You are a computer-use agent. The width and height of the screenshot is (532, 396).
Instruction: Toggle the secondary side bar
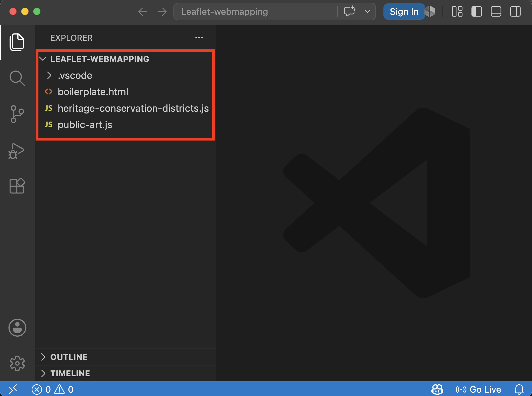(515, 12)
